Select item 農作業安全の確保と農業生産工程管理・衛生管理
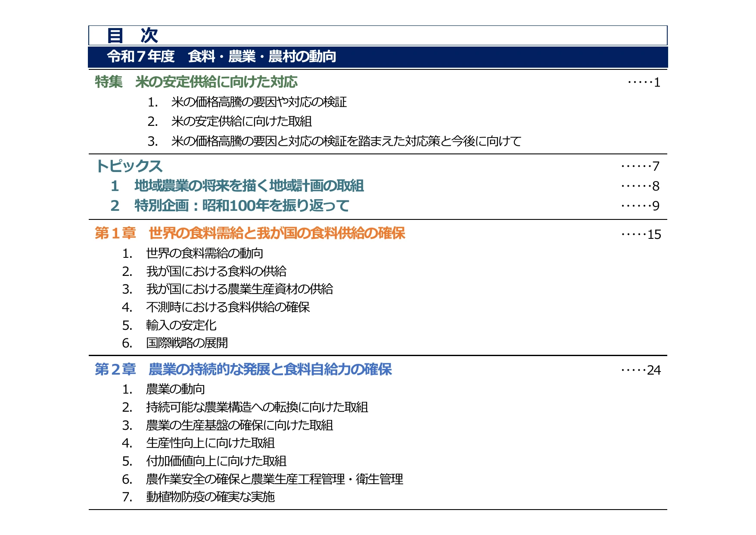 tap(275, 479)
